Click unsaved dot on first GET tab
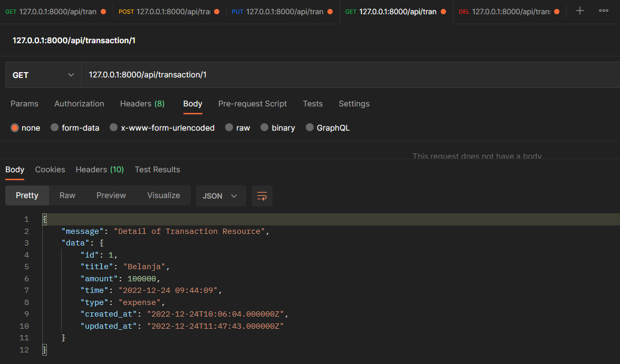Image resolution: width=620 pixels, height=364 pixels. (x=103, y=12)
